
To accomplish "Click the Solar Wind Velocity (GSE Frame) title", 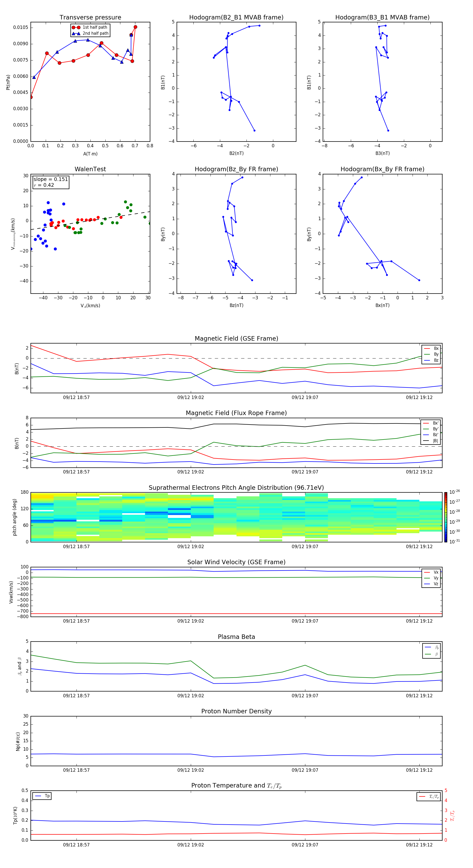I will tap(236, 562).
